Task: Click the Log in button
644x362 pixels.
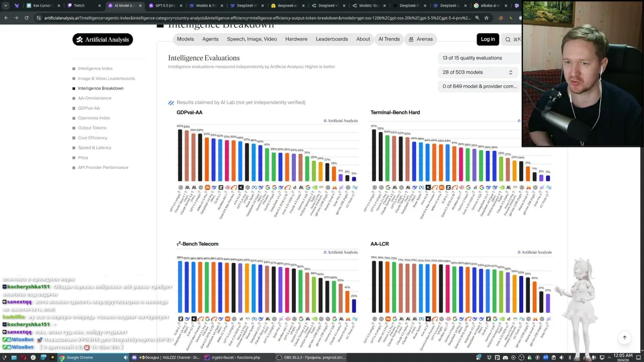Action: [488, 39]
